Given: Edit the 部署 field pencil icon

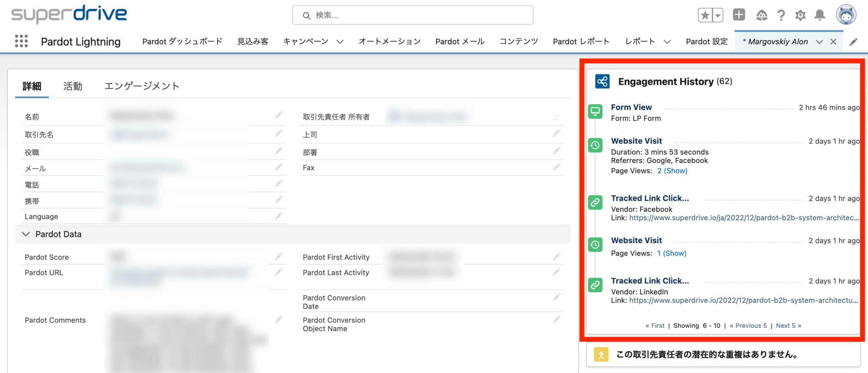Looking at the screenshot, I should (556, 151).
